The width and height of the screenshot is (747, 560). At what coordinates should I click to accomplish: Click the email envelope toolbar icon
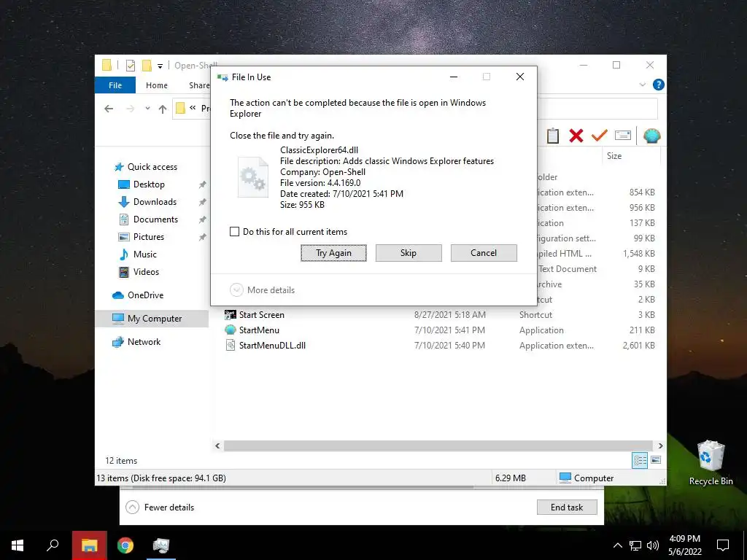(x=623, y=136)
